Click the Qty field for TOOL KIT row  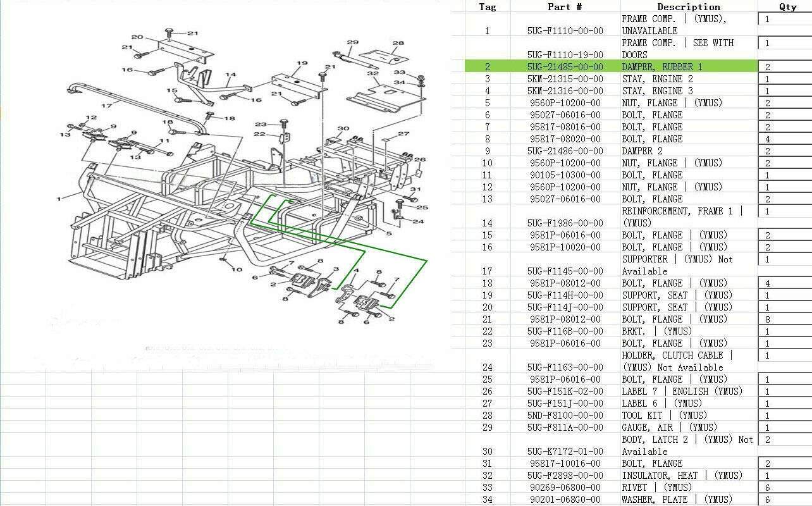point(784,416)
